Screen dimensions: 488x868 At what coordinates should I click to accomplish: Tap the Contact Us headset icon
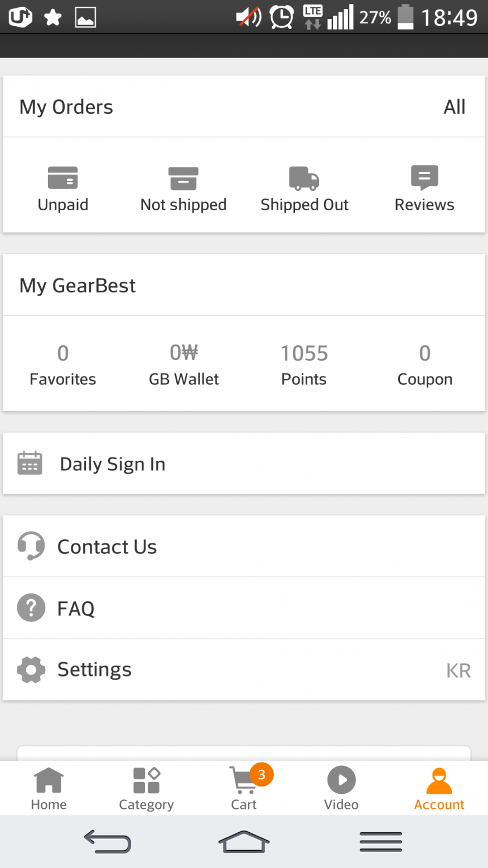pyautogui.click(x=31, y=546)
